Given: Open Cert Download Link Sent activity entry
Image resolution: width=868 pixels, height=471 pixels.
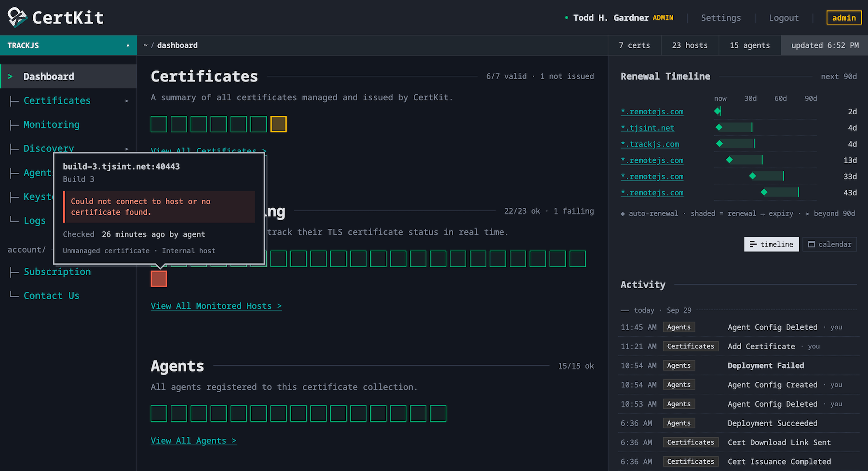Looking at the screenshot, I should click(779, 443).
